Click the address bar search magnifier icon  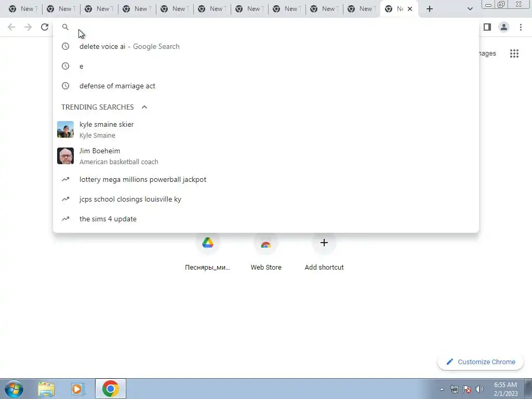point(65,27)
